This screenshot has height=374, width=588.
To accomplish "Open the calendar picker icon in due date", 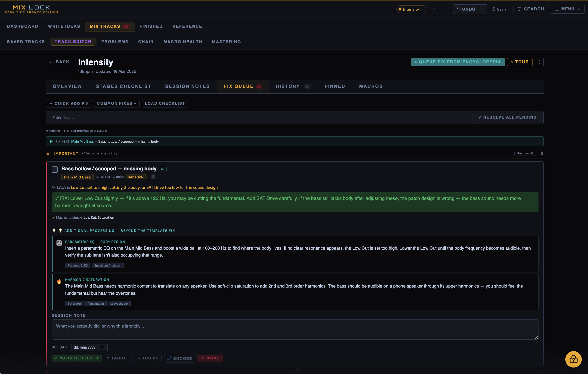I will pyautogui.click(x=102, y=347).
